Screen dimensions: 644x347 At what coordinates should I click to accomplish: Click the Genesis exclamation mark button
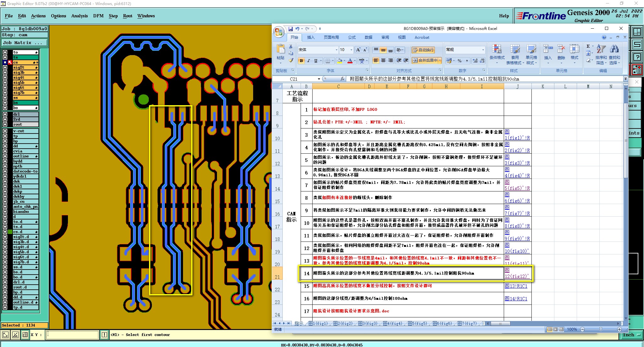(x=104, y=335)
